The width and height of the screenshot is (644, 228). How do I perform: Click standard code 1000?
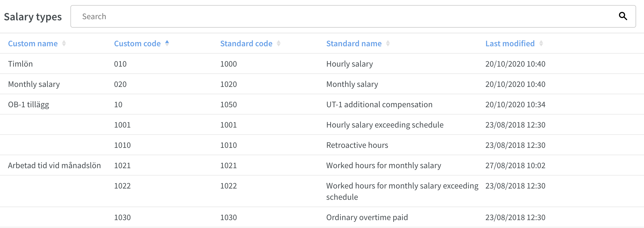pyautogui.click(x=228, y=64)
